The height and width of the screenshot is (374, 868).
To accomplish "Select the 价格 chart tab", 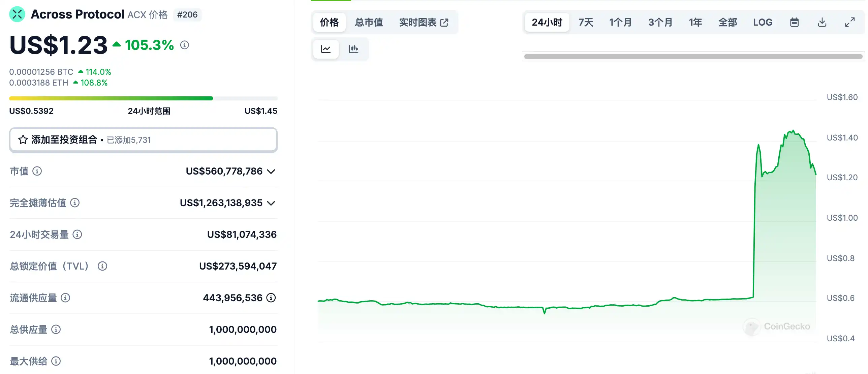I will (329, 22).
